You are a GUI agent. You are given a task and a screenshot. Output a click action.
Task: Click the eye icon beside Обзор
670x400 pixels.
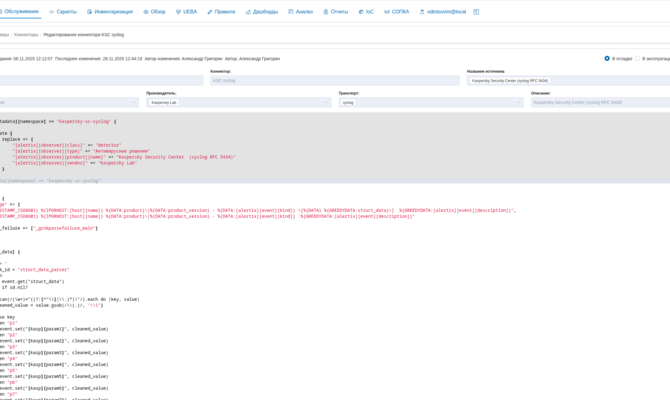coord(146,12)
